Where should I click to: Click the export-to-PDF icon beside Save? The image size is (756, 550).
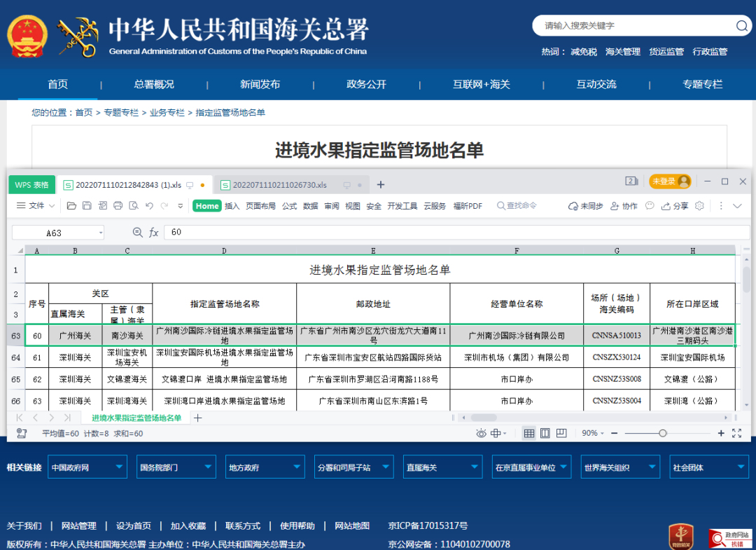[x=102, y=206]
